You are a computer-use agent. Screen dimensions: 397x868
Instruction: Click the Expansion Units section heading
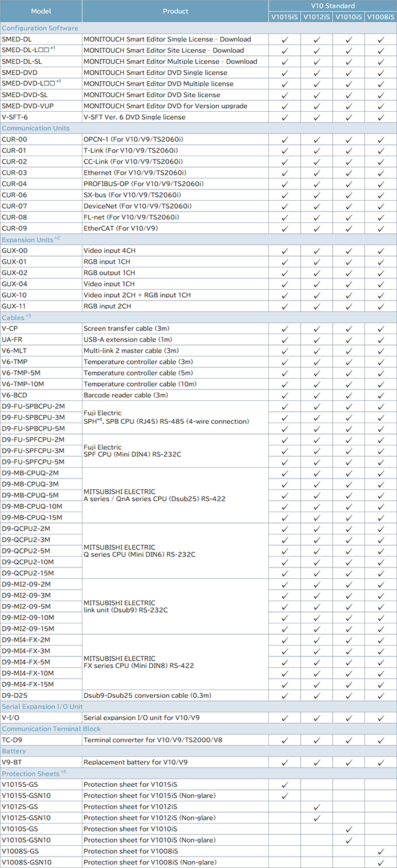coord(31,239)
